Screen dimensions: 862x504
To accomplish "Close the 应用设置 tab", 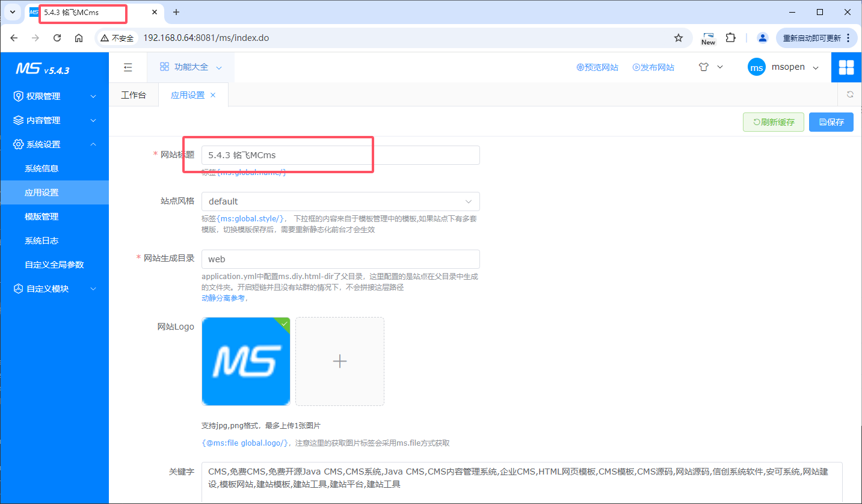I will click(x=212, y=94).
